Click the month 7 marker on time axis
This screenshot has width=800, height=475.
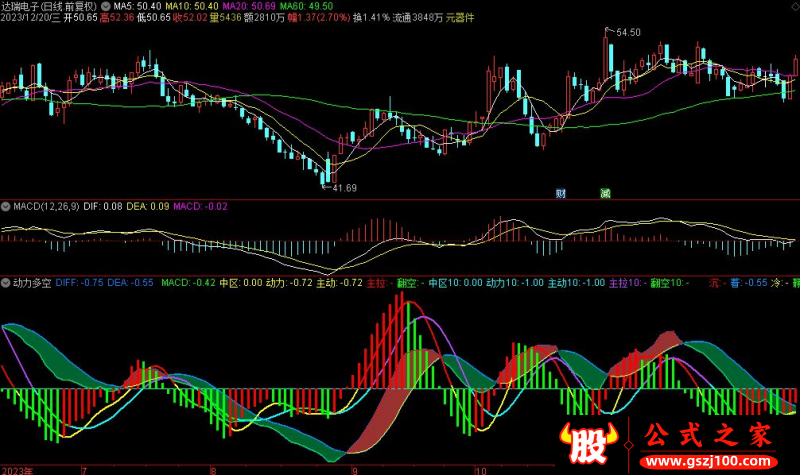tap(84, 470)
